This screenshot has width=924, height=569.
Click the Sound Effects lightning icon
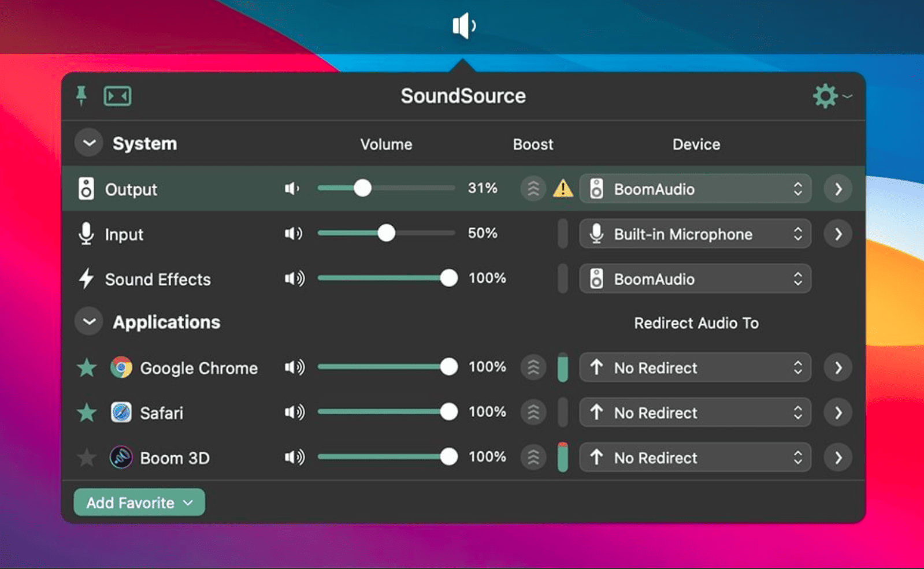coord(86,278)
